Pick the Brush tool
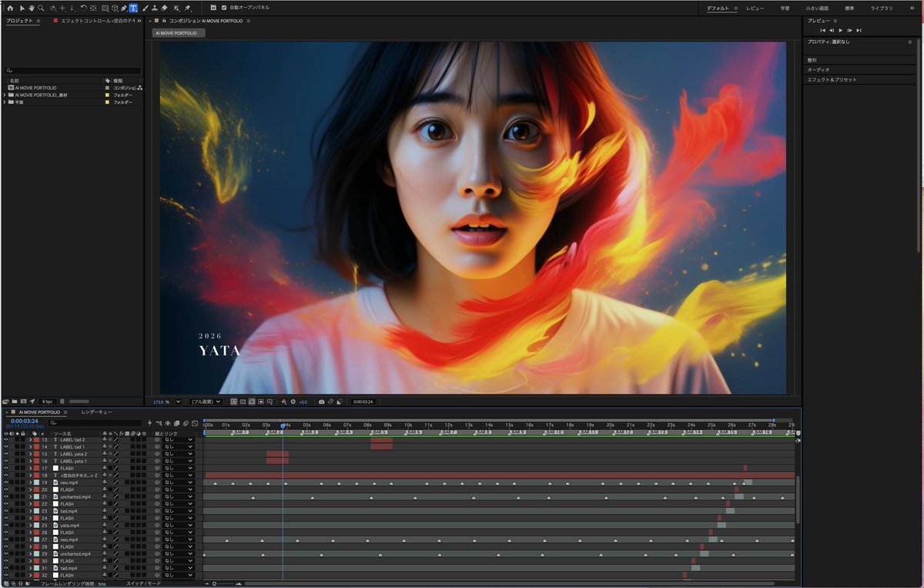The width and height of the screenshot is (924, 588). [145, 8]
